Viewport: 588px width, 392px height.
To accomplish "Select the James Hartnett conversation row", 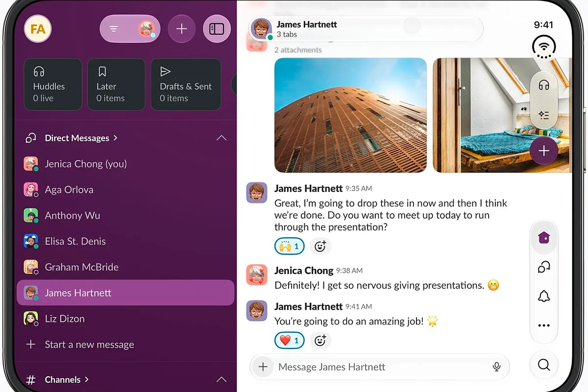I will (125, 293).
